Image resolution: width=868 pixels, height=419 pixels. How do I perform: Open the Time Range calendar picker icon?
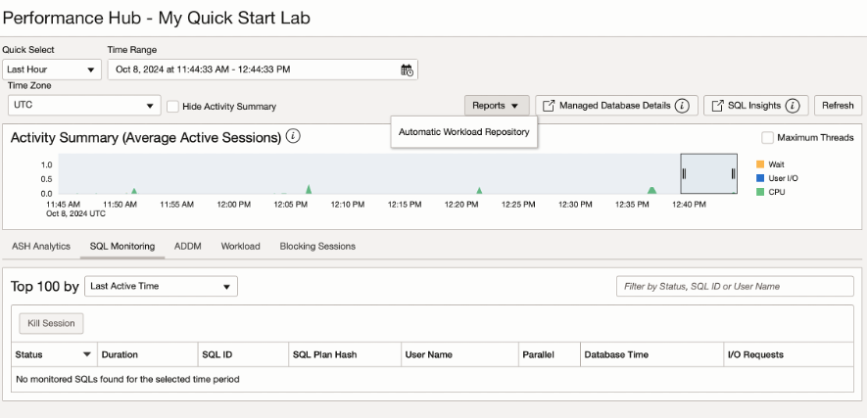tap(409, 70)
